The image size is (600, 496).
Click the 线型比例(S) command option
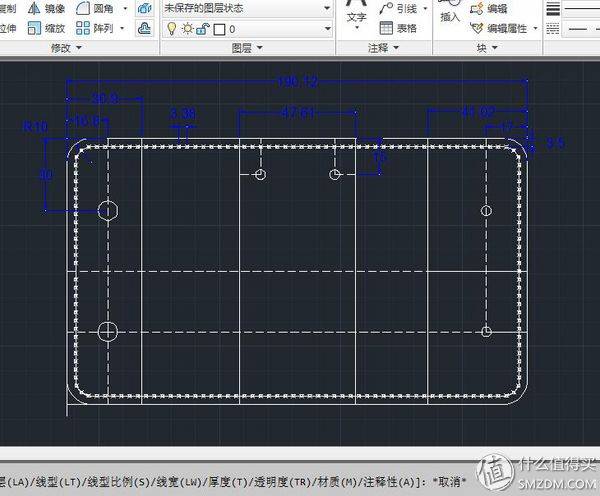click(x=119, y=482)
